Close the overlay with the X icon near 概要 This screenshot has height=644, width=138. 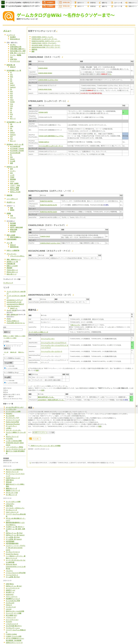coord(136,406)
